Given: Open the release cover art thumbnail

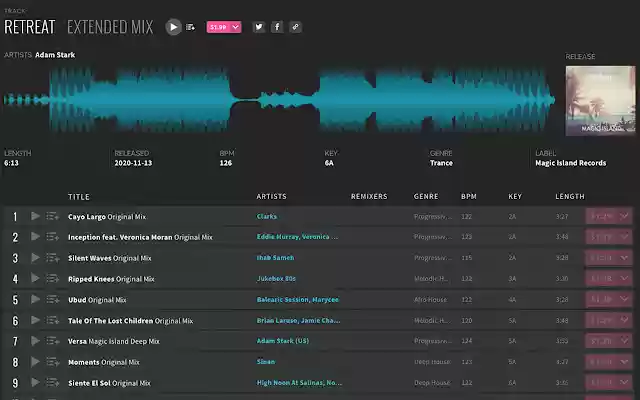Looking at the screenshot, I should (x=598, y=100).
